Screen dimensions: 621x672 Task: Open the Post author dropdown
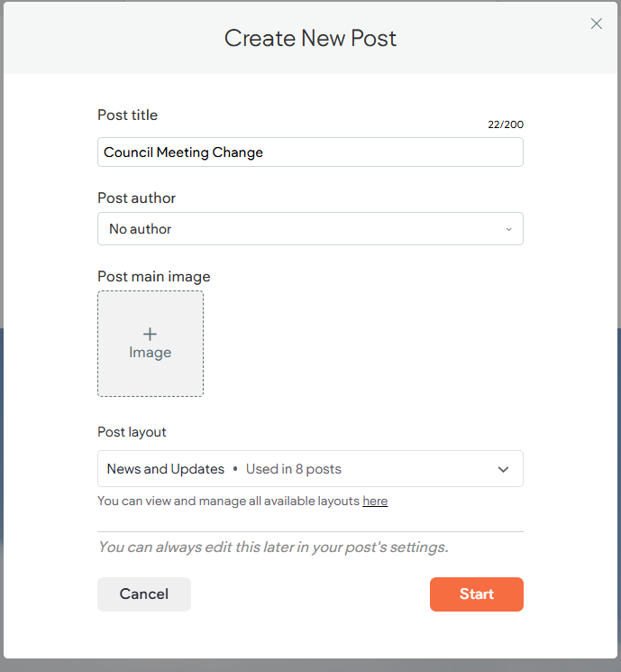(x=310, y=229)
